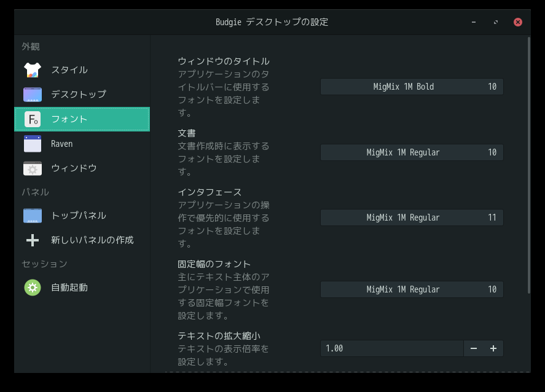Open the interface font chooser button
This screenshot has width=545, height=392.
(412, 218)
